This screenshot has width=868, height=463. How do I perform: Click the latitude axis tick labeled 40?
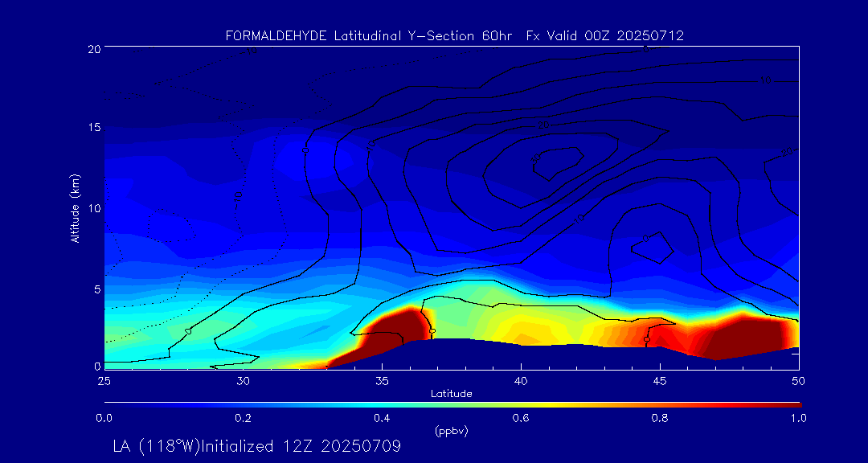pos(521,381)
